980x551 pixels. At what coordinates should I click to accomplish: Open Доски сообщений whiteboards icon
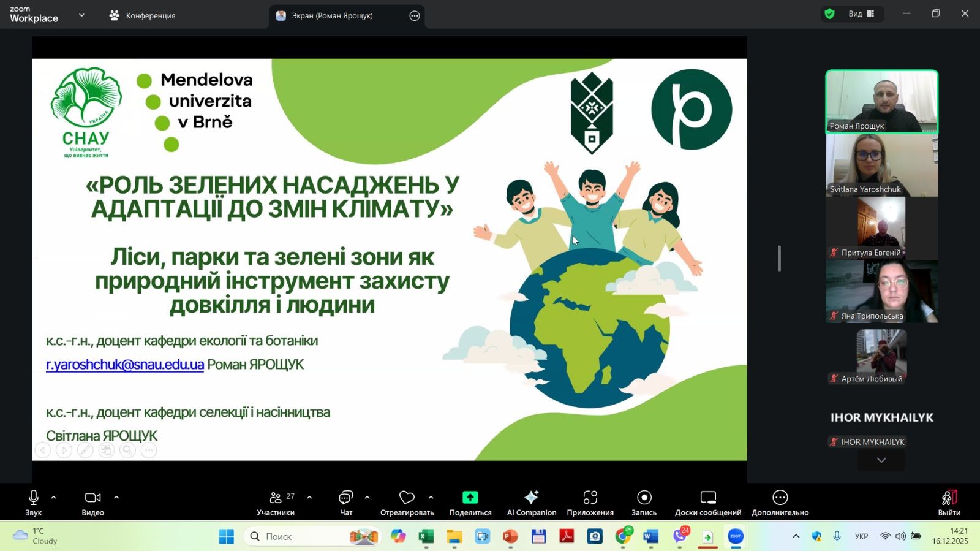click(708, 498)
